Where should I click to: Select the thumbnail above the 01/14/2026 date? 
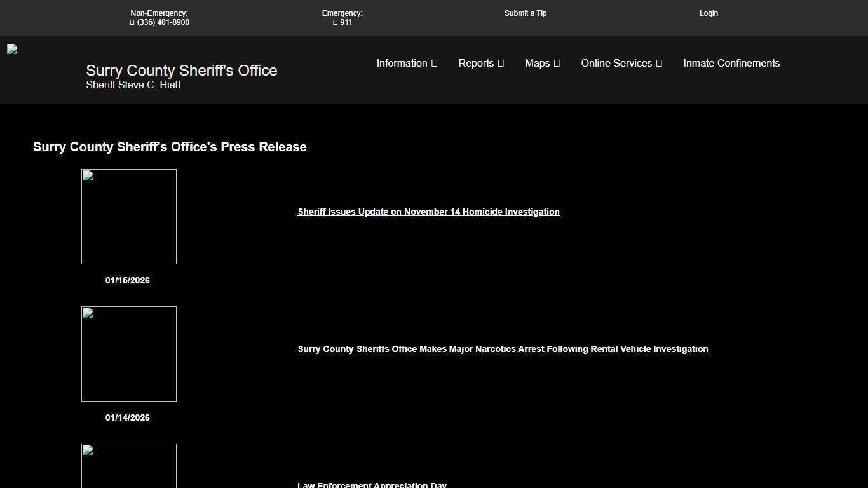point(129,354)
